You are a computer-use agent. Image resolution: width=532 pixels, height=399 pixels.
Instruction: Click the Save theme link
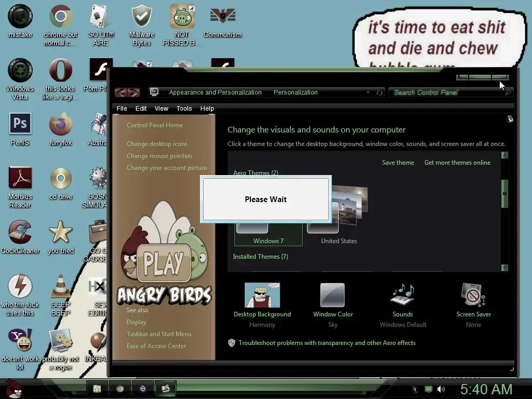point(398,163)
